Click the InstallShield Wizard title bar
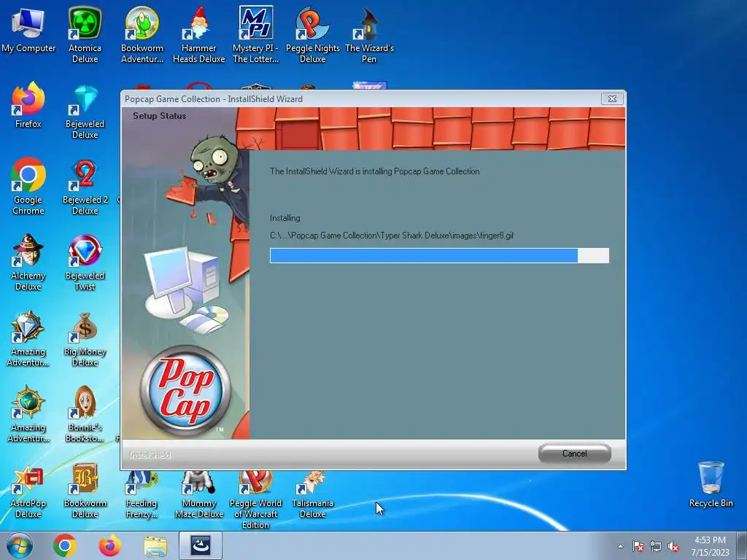Viewport: 747px width, 560px height. pyautogui.click(x=360, y=98)
